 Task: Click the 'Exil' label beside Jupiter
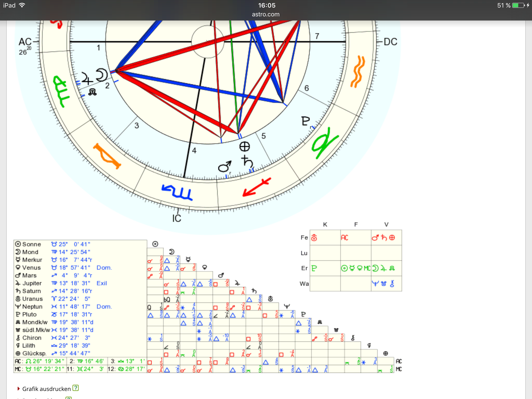pos(102,283)
